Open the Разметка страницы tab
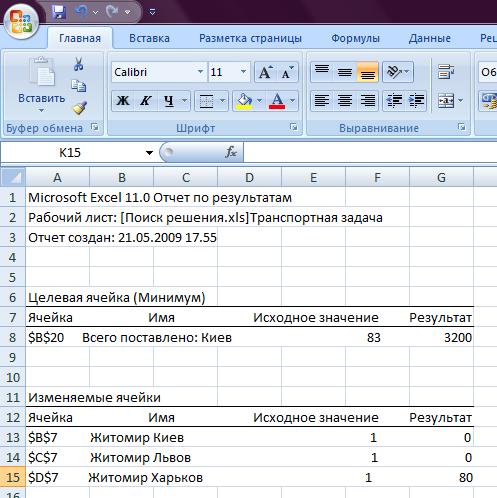Screen dimensions: 497x498 [250, 38]
